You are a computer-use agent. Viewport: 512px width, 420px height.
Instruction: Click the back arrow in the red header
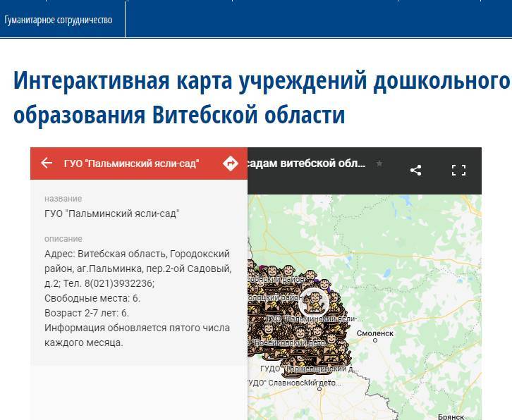47,163
